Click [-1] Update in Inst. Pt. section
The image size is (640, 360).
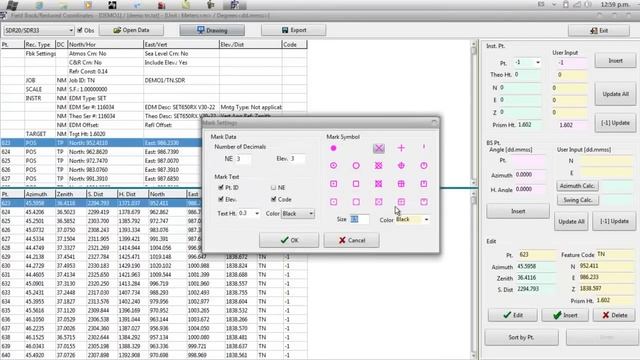pyautogui.click(x=616, y=123)
